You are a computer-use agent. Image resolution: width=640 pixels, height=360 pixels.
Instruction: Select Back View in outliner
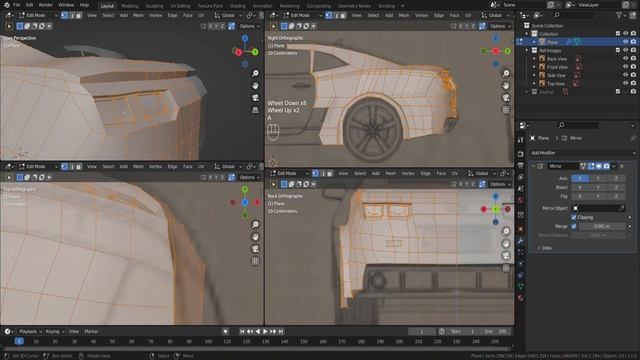(557, 59)
